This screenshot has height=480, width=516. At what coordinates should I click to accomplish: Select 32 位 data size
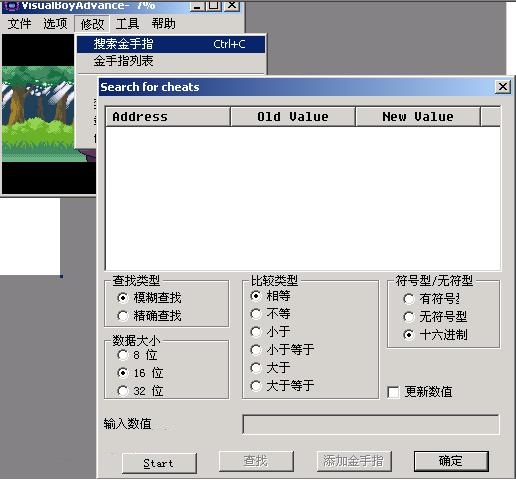pos(140,391)
